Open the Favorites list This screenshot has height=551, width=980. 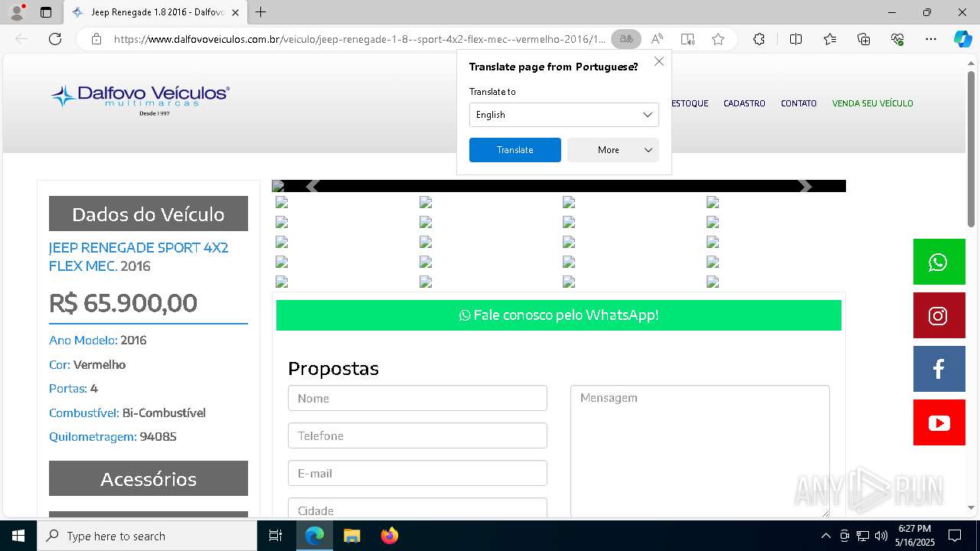[830, 39]
